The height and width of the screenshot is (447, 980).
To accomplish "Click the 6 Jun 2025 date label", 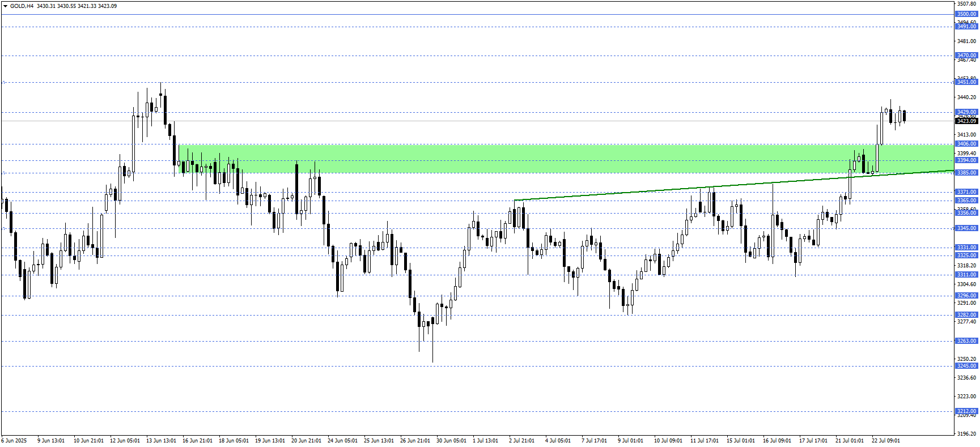I will pyautogui.click(x=14, y=441).
